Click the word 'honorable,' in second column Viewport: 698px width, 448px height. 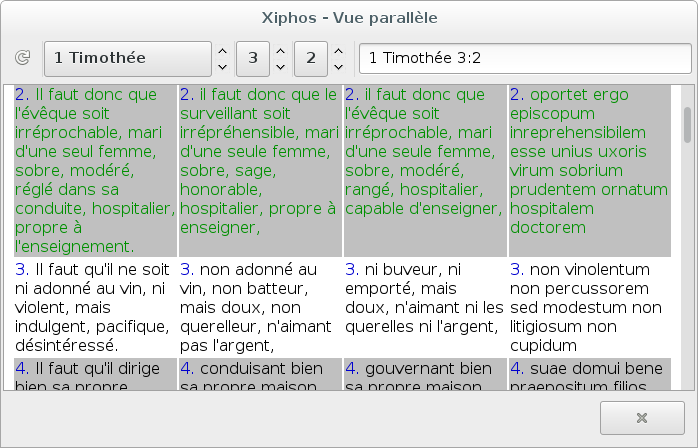[221, 190]
